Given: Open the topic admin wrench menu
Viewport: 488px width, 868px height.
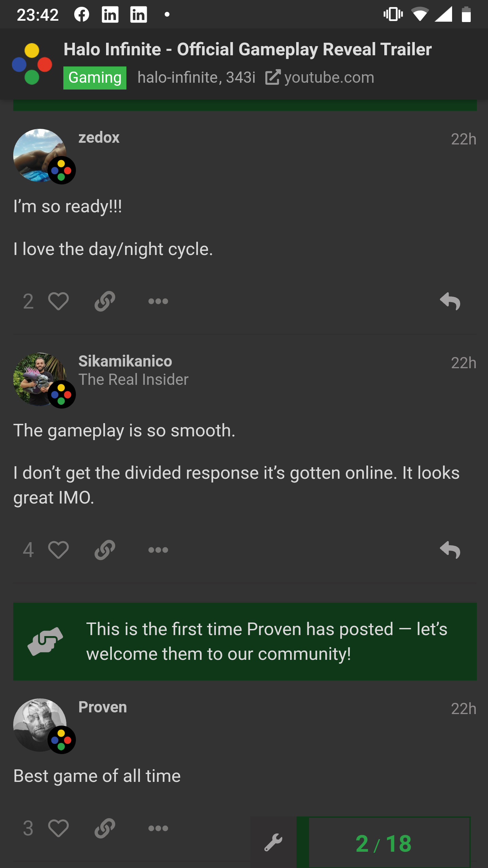Looking at the screenshot, I should (x=273, y=843).
